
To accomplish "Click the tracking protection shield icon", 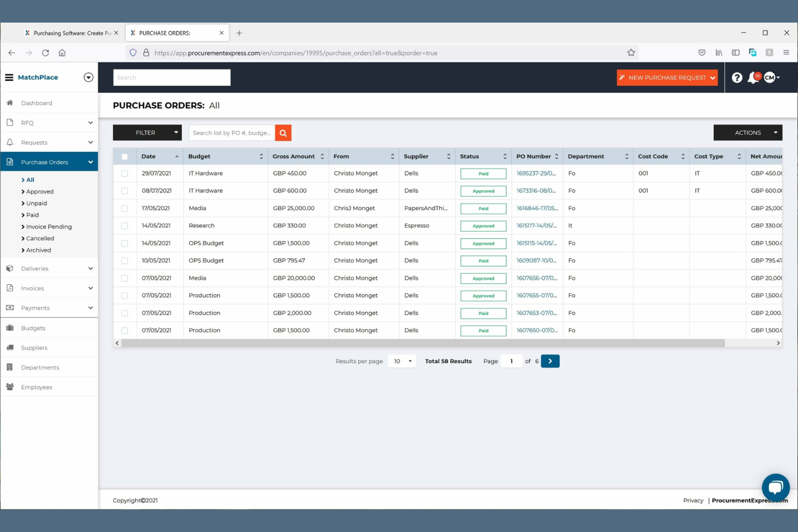I will [133, 53].
